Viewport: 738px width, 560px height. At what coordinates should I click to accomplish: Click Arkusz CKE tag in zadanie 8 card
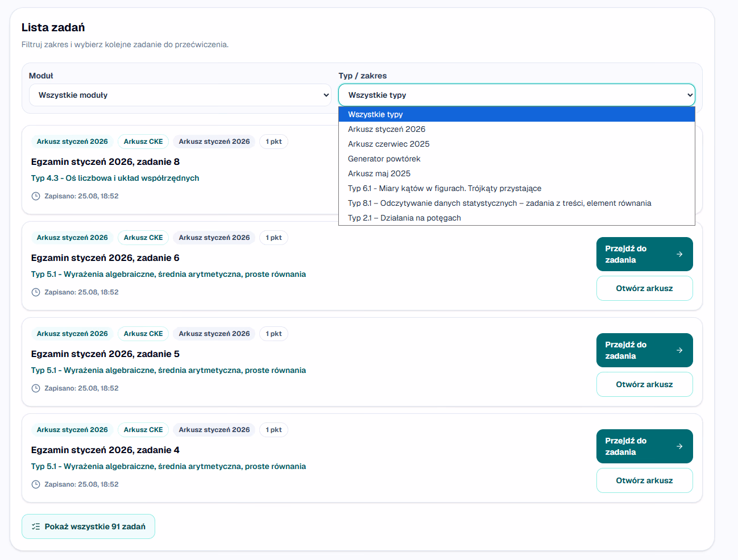tap(143, 142)
